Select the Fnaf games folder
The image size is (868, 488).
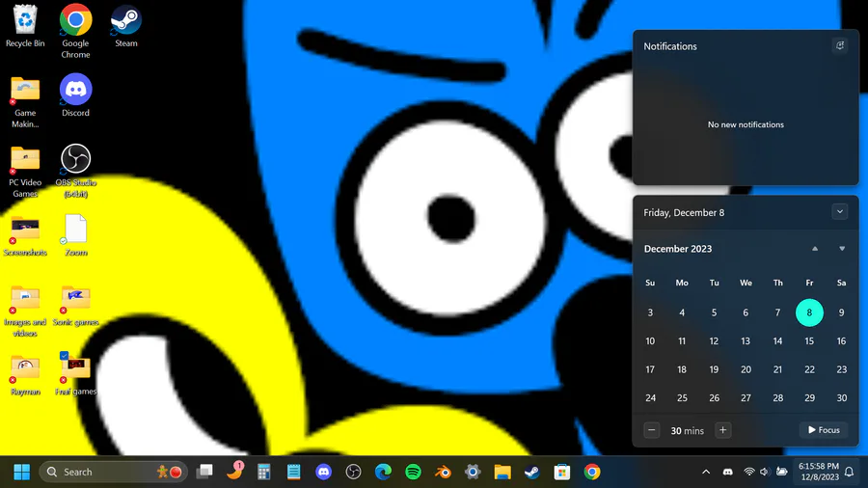pos(76,374)
